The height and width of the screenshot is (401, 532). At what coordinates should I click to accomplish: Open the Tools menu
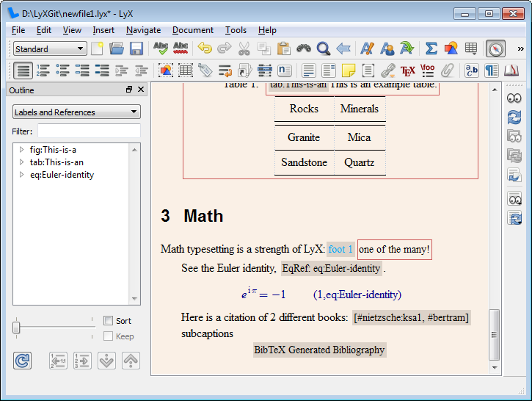[236, 30]
